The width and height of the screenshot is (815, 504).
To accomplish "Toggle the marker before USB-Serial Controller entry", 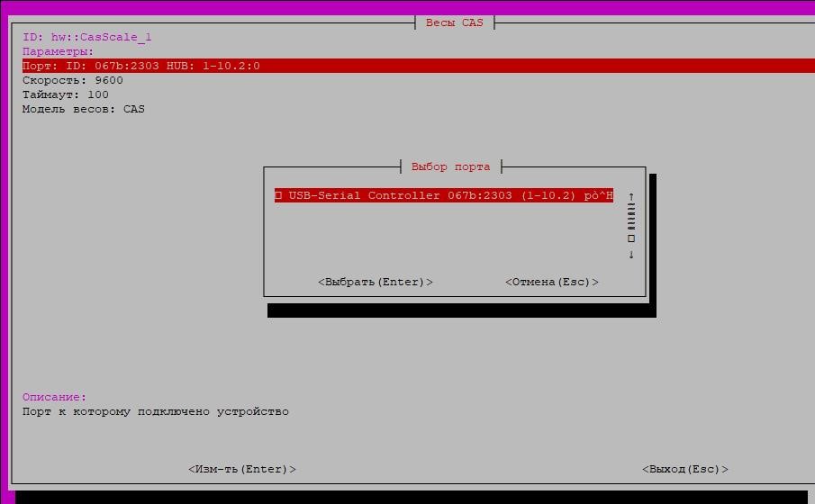I will (x=279, y=195).
